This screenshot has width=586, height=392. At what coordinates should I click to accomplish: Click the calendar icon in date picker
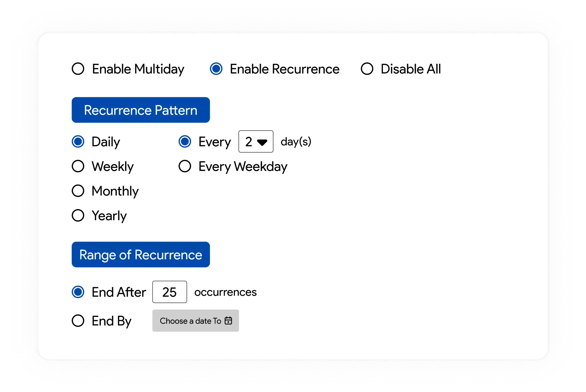(228, 321)
